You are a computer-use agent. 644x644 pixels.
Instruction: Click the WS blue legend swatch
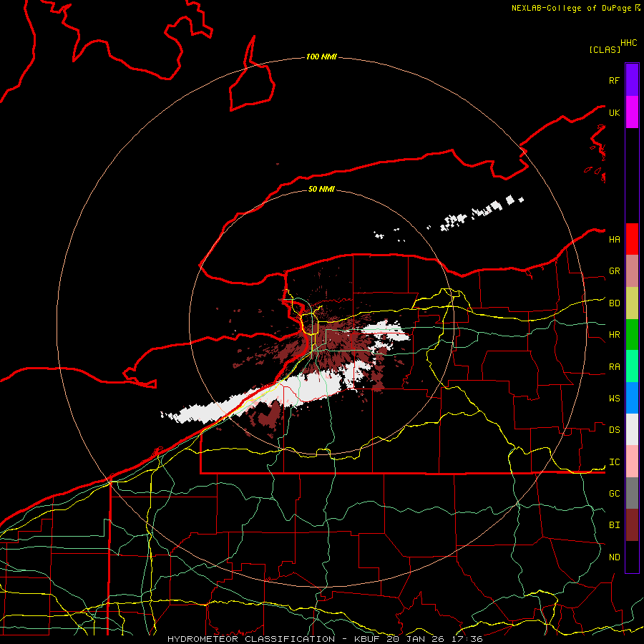tap(632, 398)
